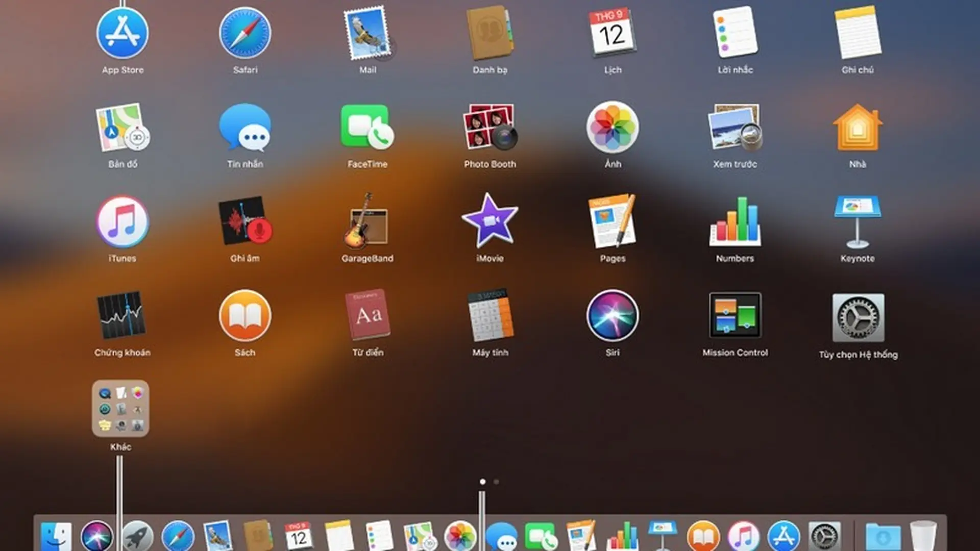980x551 pixels.
Task: Switch to second Launchpad page dot
Action: click(x=496, y=482)
